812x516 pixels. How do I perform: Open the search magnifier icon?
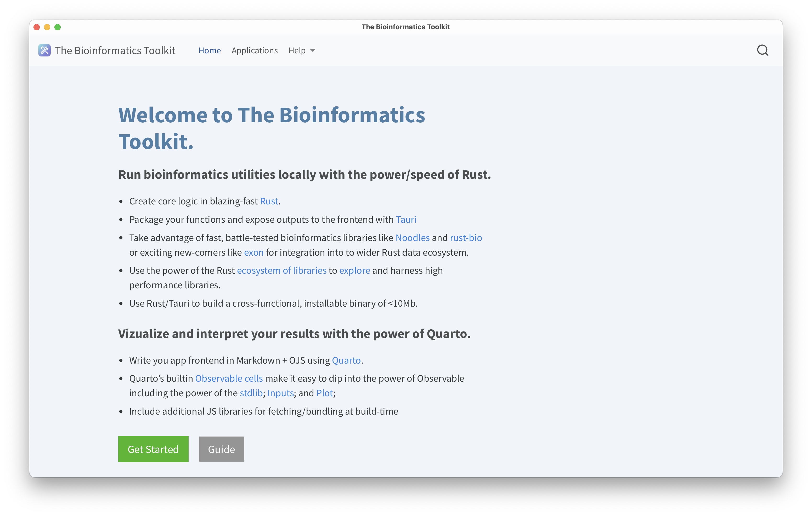coord(763,50)
